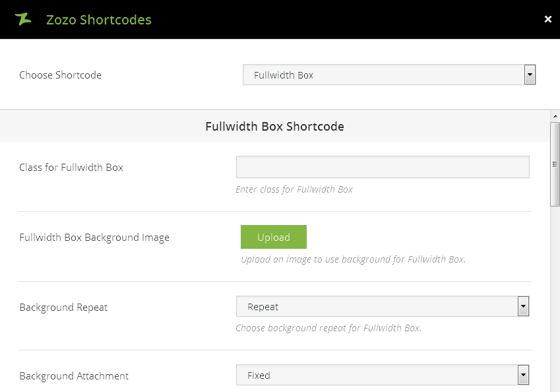Click the 'Upload an image' help text
Screen dimensions: 560x392
click(353, 259)
